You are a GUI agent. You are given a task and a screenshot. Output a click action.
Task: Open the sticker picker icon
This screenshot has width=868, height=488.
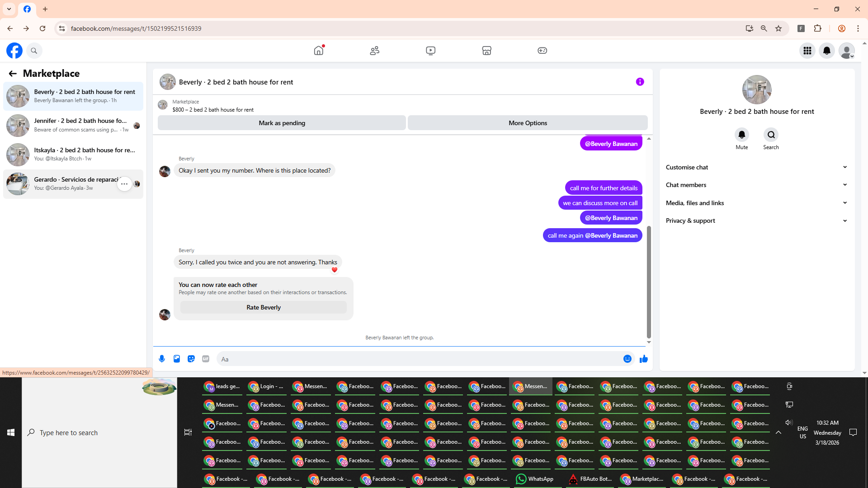point(191,359)
